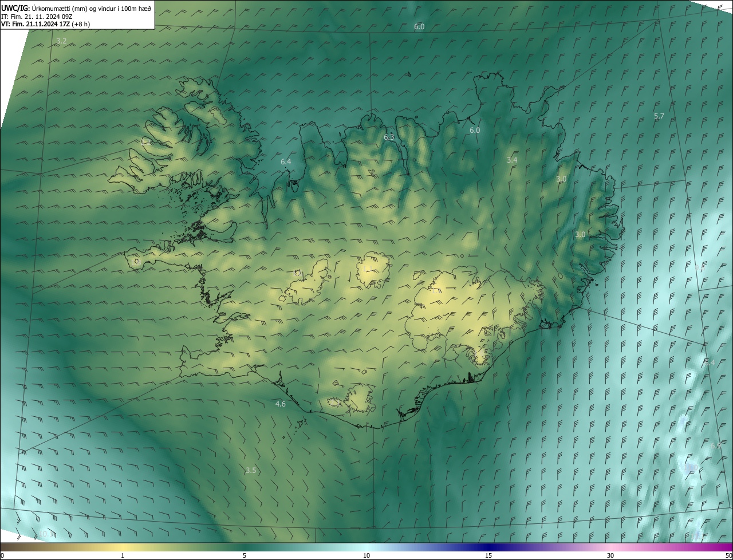Click the "30" tick on the color scale

point(610,555)
